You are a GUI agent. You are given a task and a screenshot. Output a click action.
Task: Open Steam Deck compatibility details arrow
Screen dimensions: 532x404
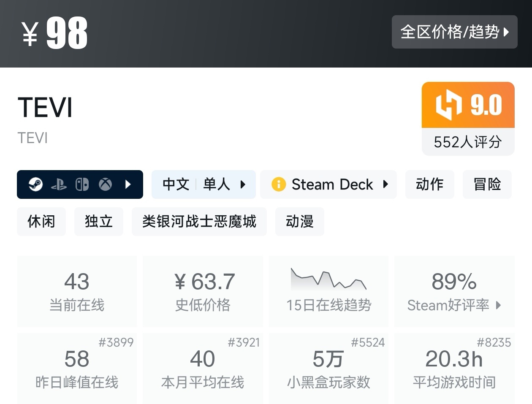(385, 184)
